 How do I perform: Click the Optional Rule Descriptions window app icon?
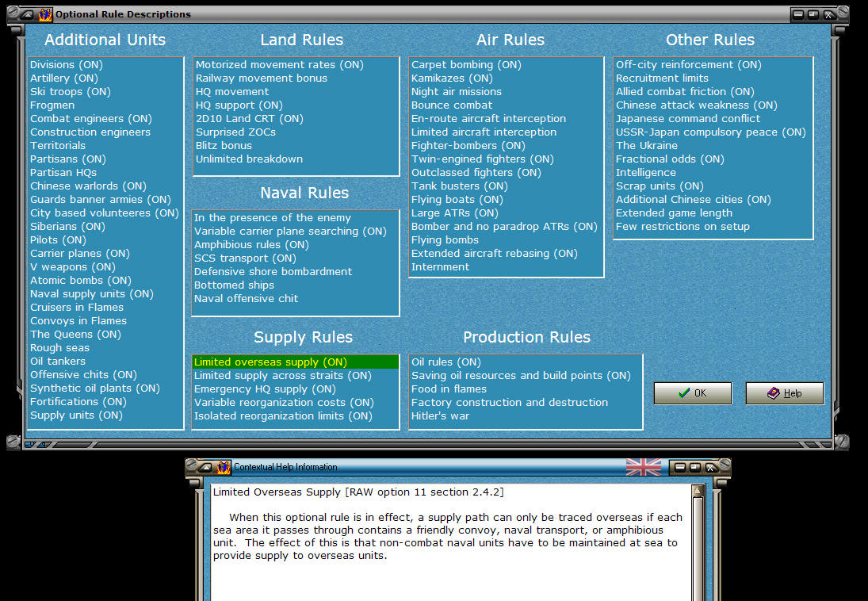[x=45, y=14]
